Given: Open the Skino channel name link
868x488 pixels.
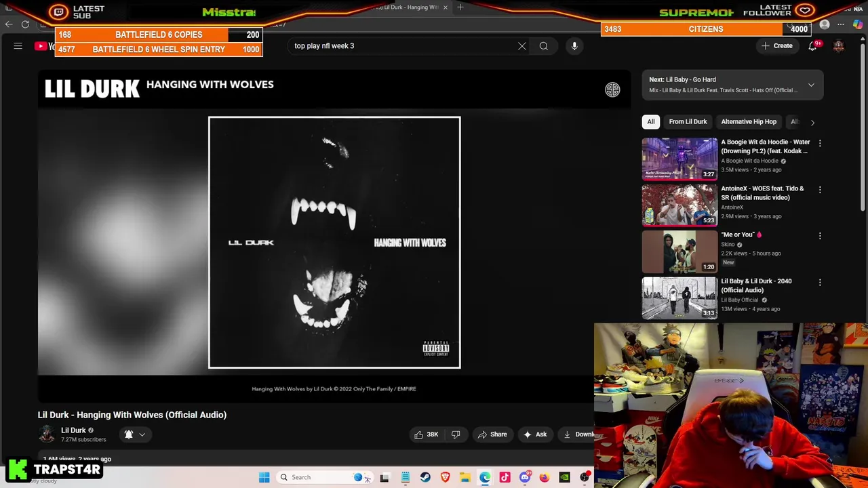Looking at the screenshot, I should tap(728, 245).
